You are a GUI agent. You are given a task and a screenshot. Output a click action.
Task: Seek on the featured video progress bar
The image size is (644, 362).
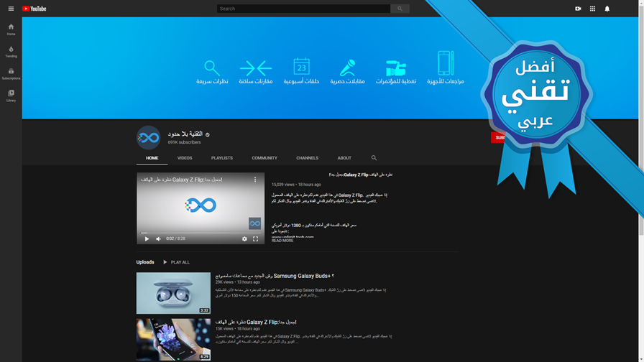pyautogui.click(x=201, y=233)
